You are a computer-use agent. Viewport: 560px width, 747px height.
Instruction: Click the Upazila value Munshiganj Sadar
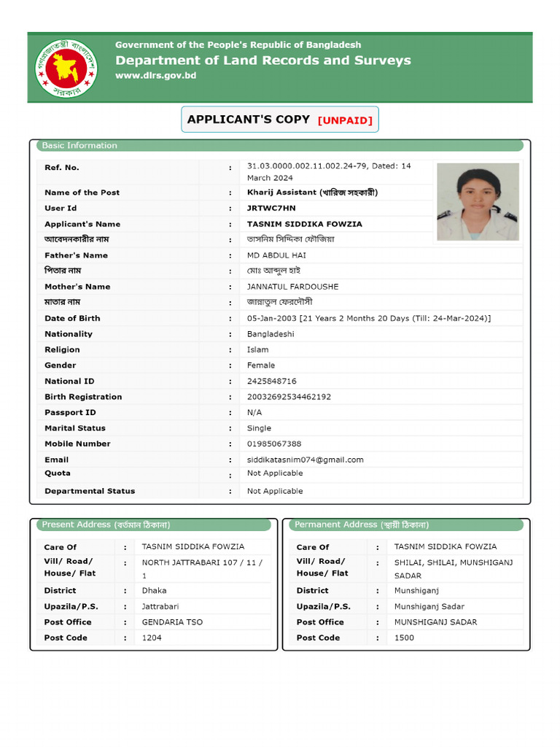429,606
